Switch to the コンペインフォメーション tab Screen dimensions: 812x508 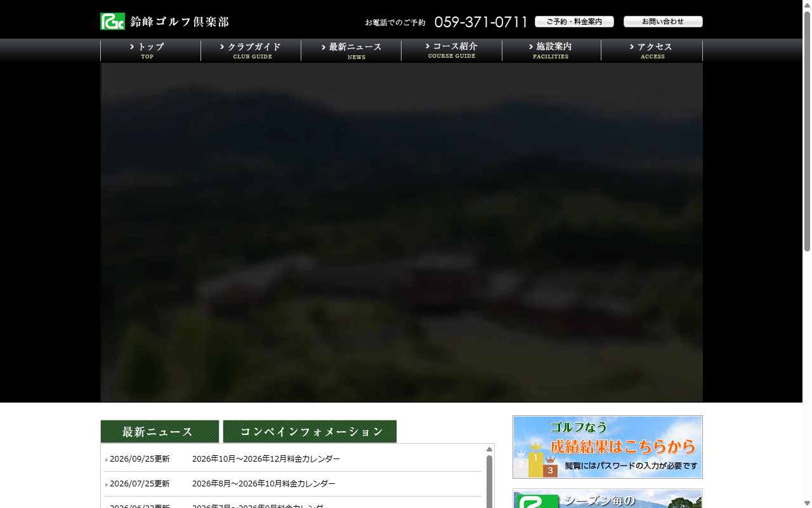tap(310, 431)
